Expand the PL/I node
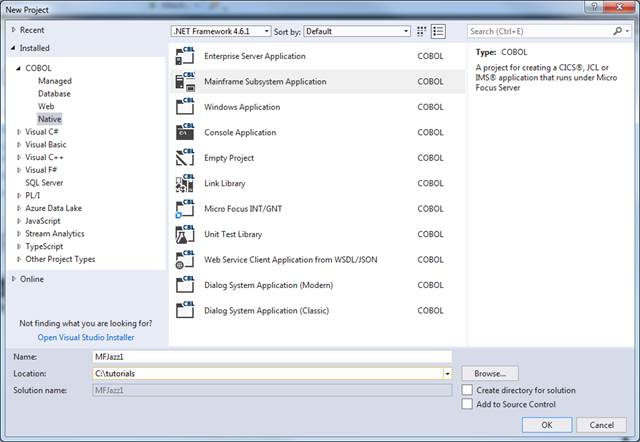This screenshot has width=640, height=442. click(19, 195)
